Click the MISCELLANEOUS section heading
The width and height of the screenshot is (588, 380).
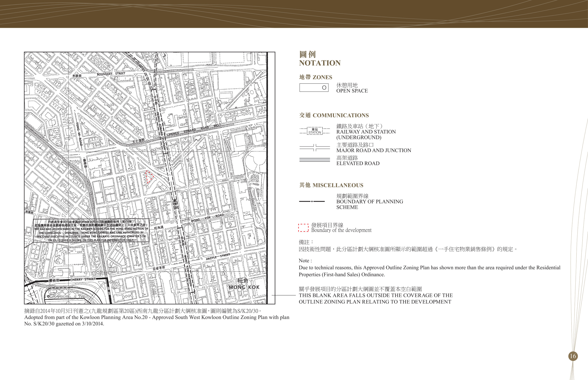click(331, 185)
